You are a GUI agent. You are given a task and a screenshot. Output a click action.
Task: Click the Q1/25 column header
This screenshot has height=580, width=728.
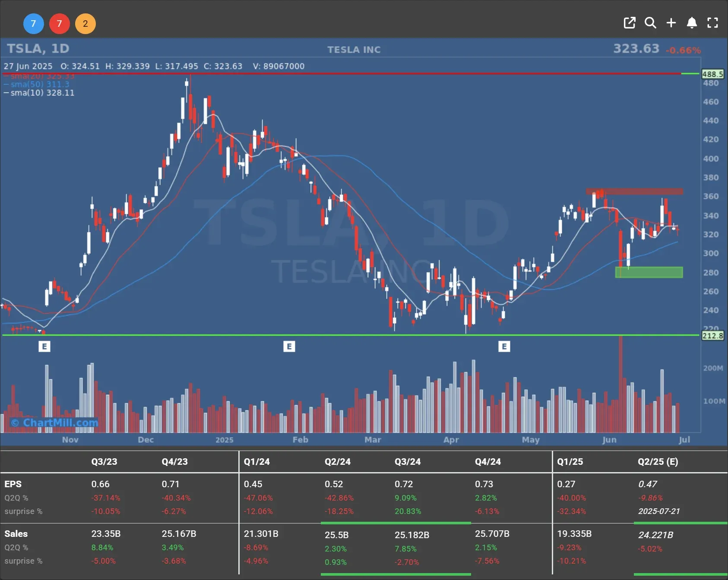click(570, 462)
